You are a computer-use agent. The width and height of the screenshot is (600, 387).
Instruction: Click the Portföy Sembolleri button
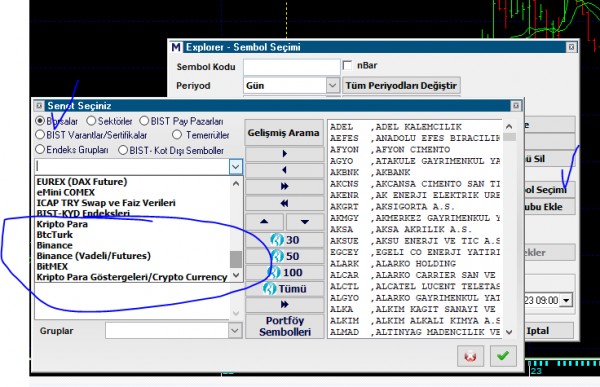coord(285,326)
